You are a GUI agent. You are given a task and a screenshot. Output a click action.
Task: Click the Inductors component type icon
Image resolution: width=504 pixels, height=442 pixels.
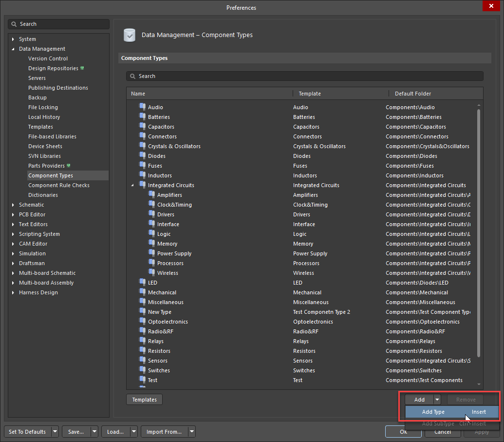coord(142,175)
